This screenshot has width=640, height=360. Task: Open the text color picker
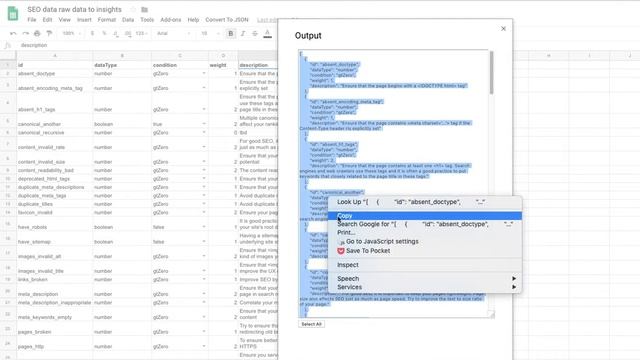pyautogui.click(x=267, y=33)
